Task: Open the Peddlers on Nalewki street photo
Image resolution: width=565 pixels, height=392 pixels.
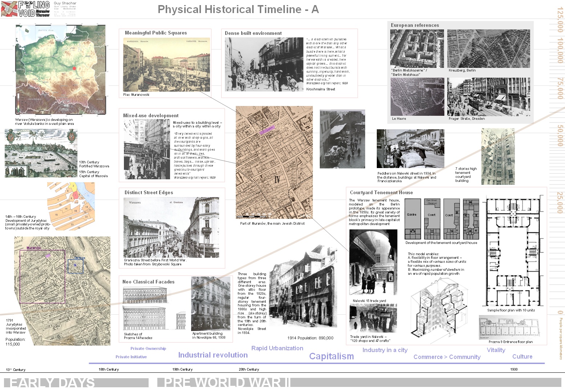Action: click(410, 148)
